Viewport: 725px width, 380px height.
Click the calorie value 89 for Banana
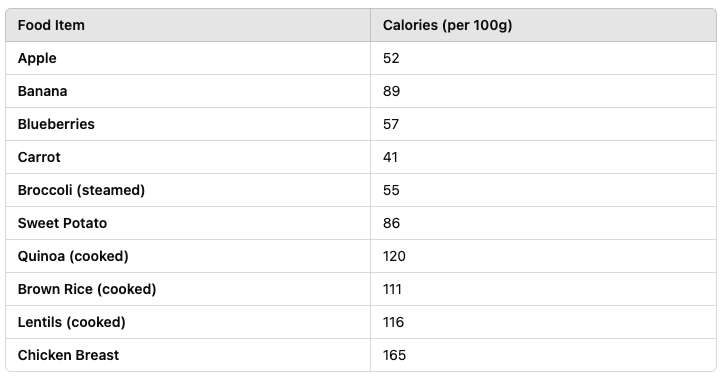point(391,91)
